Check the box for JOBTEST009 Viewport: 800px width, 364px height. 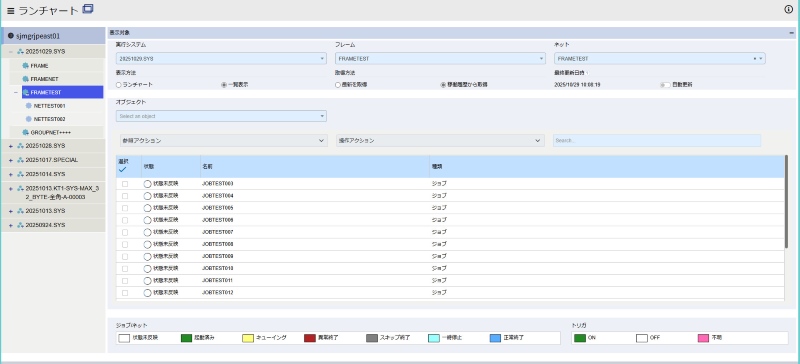click(x=125, y=257)
